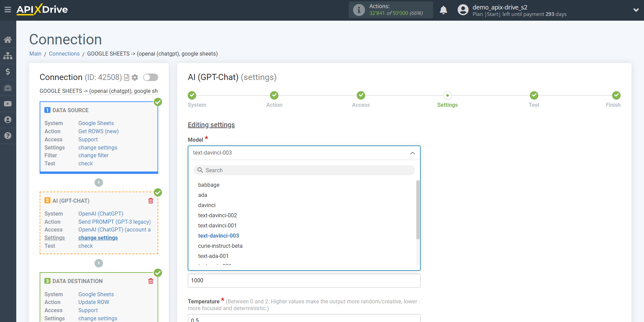Click Send PROMPT (GPT-3 legacy) link
This screenshot has width=644, height=322.
[x=115, y=222]
